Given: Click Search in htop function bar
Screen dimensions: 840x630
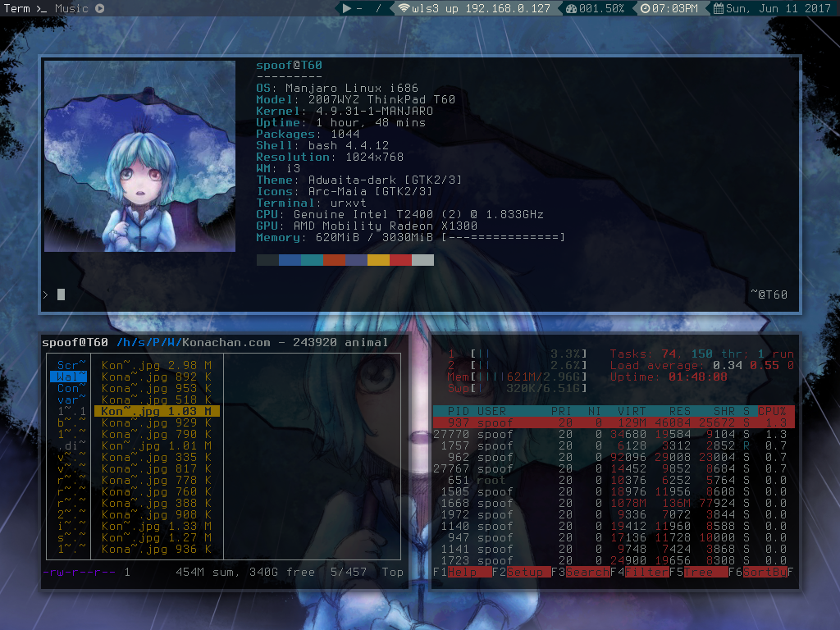Looking at the screenshot, I should pyautogui.click(x=587, y=572).
